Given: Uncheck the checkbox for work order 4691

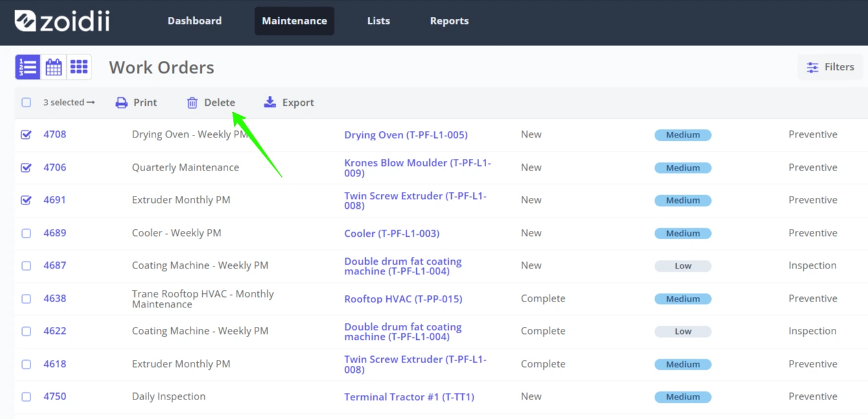Looking at the screenshot, I should (26, 200).
